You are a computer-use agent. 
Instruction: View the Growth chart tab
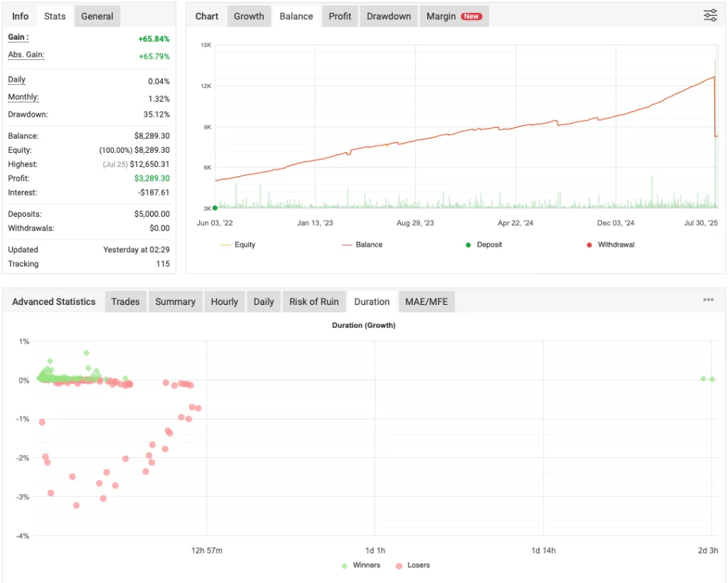(249, 16)
